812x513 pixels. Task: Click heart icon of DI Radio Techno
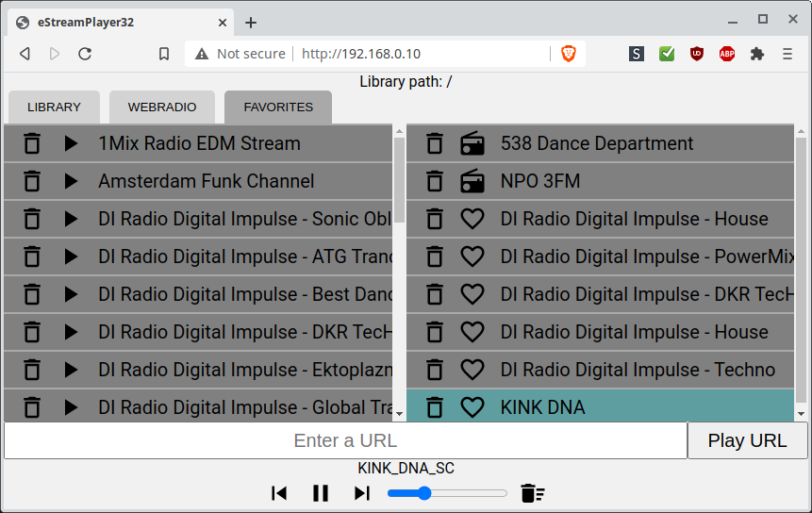coord(472,370)
